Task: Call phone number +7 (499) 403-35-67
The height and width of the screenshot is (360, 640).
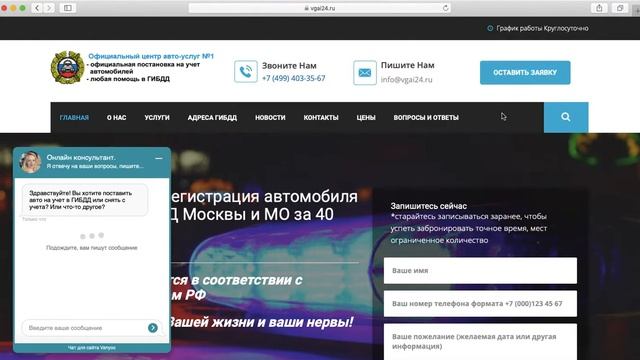Action: (293, 78)
